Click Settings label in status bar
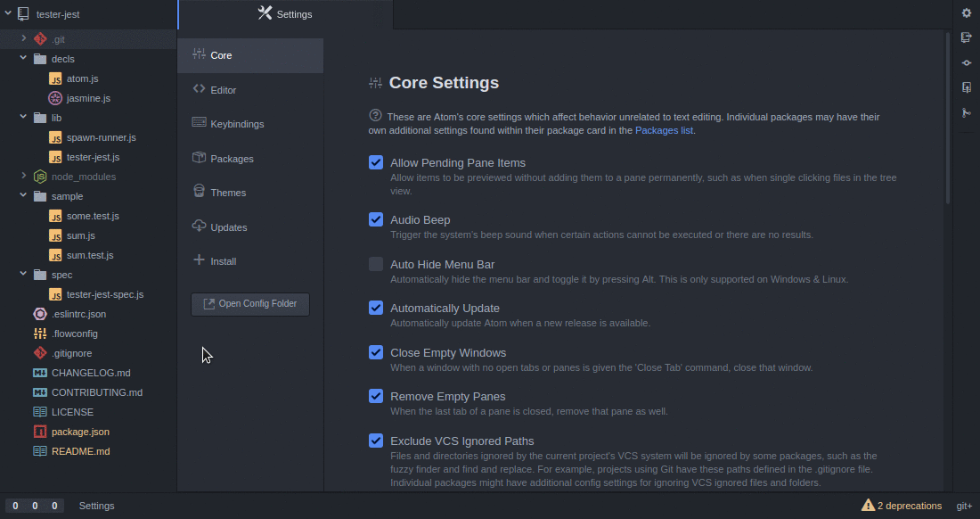The width and height of the screenshot is (980, 519). pyautogui.click(x=97, y=506)
